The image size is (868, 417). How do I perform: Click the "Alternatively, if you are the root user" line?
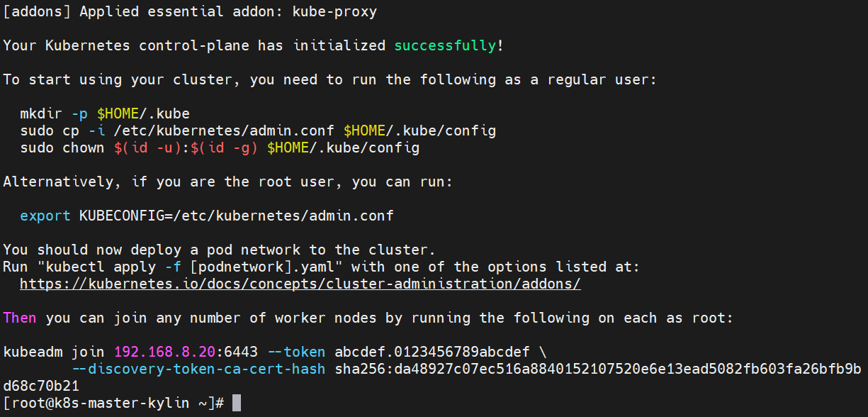(227, 182)
